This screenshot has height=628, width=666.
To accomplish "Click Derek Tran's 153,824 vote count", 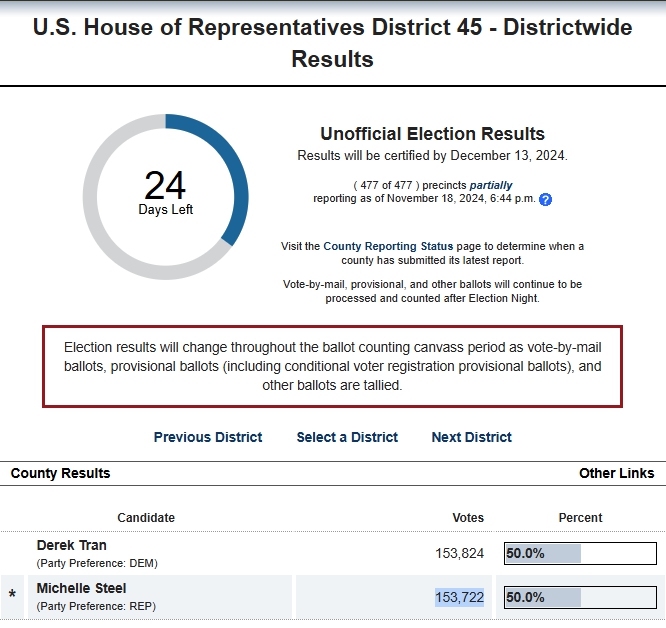I will click(x=460, y=553).
